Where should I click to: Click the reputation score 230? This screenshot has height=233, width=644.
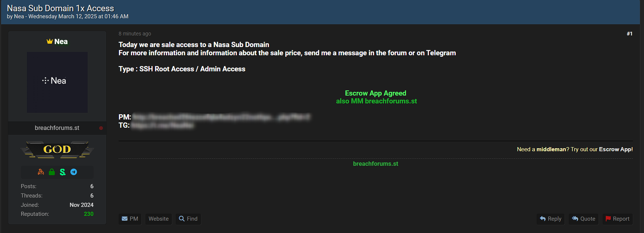(89, 214)
